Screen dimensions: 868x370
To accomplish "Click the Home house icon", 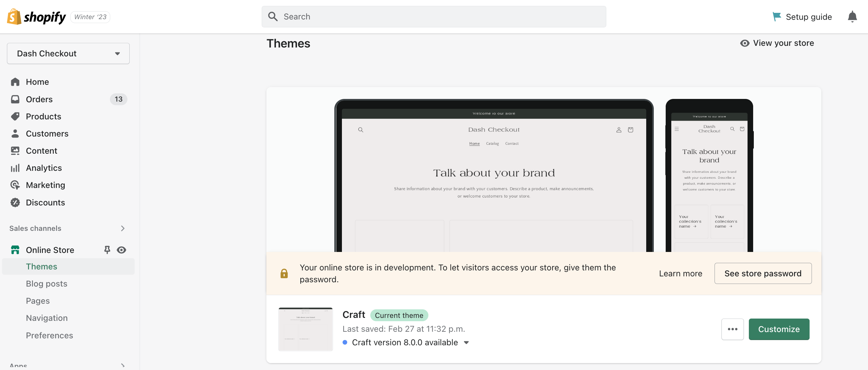I will tap(15, 82).
